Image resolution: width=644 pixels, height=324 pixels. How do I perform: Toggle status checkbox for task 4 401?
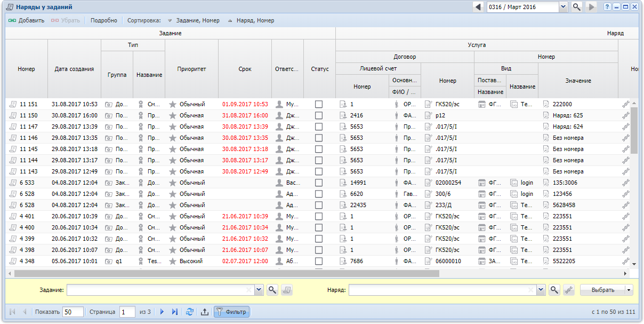tap(319, 216)
